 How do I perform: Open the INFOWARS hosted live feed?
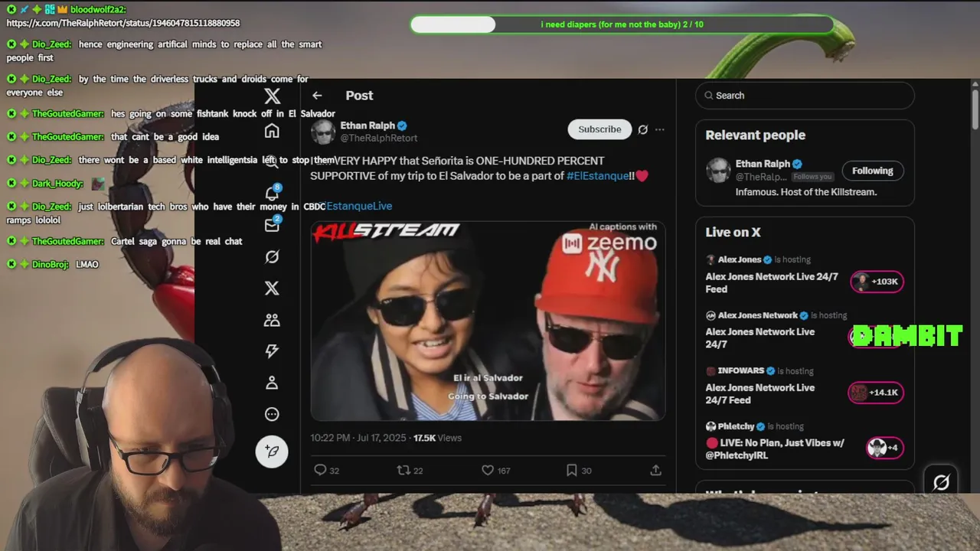(x=760, y=393)
